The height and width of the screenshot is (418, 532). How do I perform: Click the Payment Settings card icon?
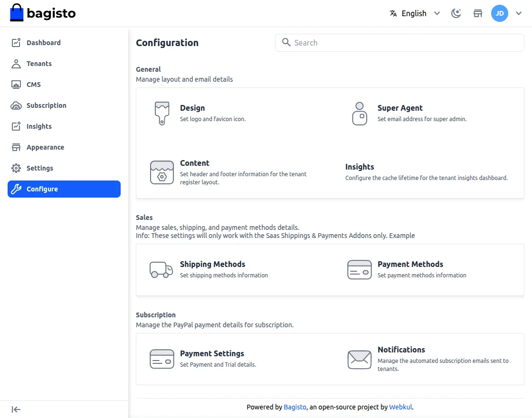click(162, 359)
